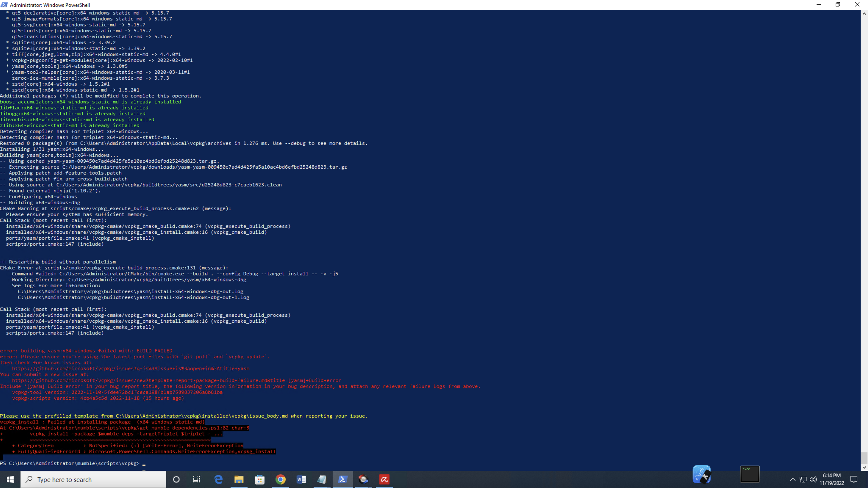This screenshot has height=488, width=868.
Task: Click the blue Simulator app icon
Action: 702,474
